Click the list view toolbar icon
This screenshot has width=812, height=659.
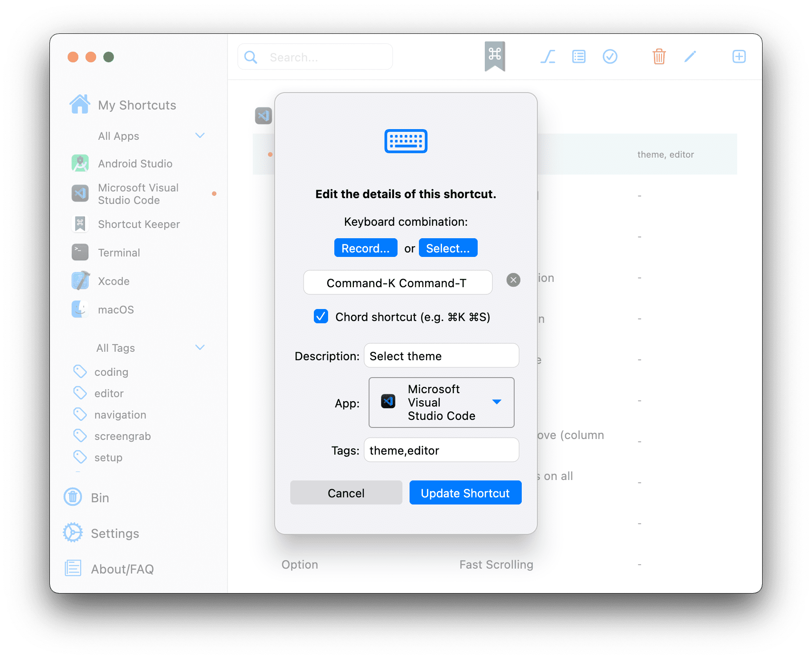[x=579, y=57]
